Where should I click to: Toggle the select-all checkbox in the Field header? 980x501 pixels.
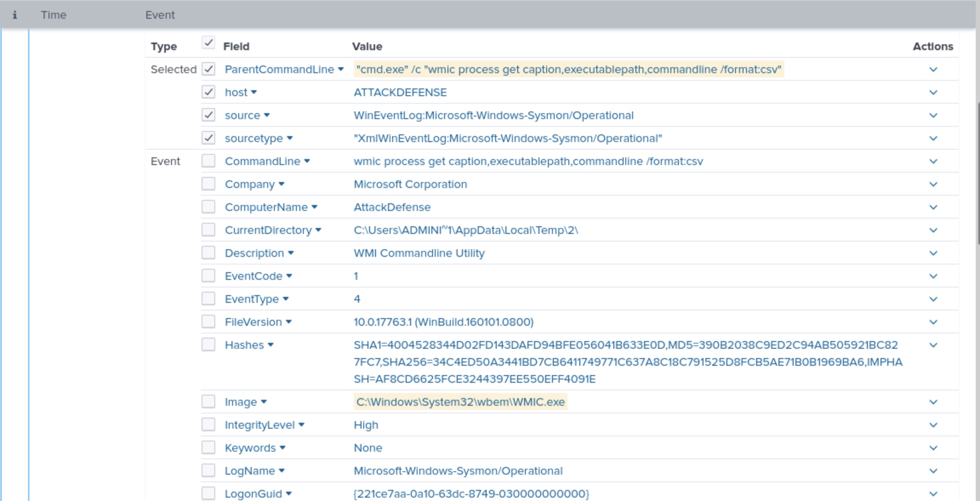(x=208, y=43)
